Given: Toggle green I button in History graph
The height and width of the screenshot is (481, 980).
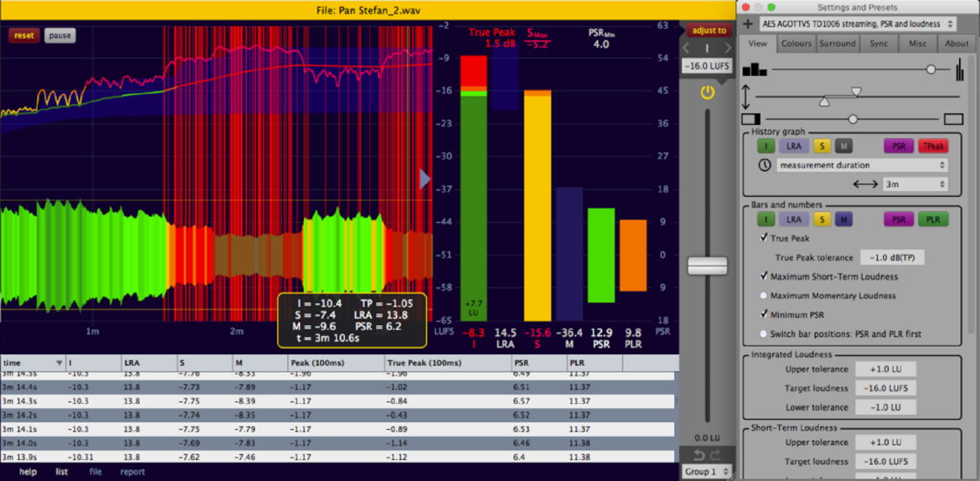Looking at the screenshot, I should (x=766, y=147).
